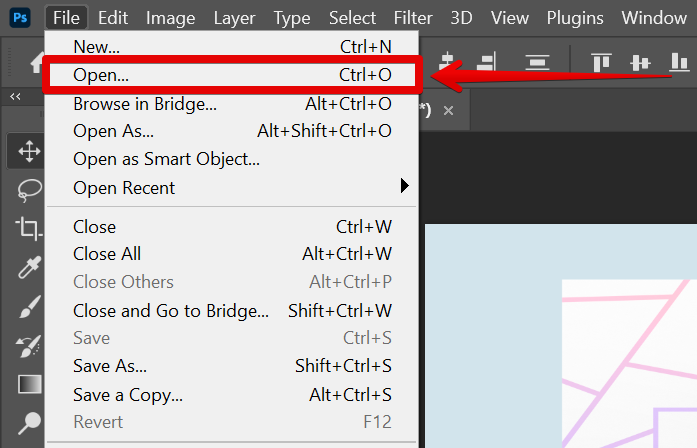Click the distribute vertically icon
The image size is (697, 448).
coord(539,62)
